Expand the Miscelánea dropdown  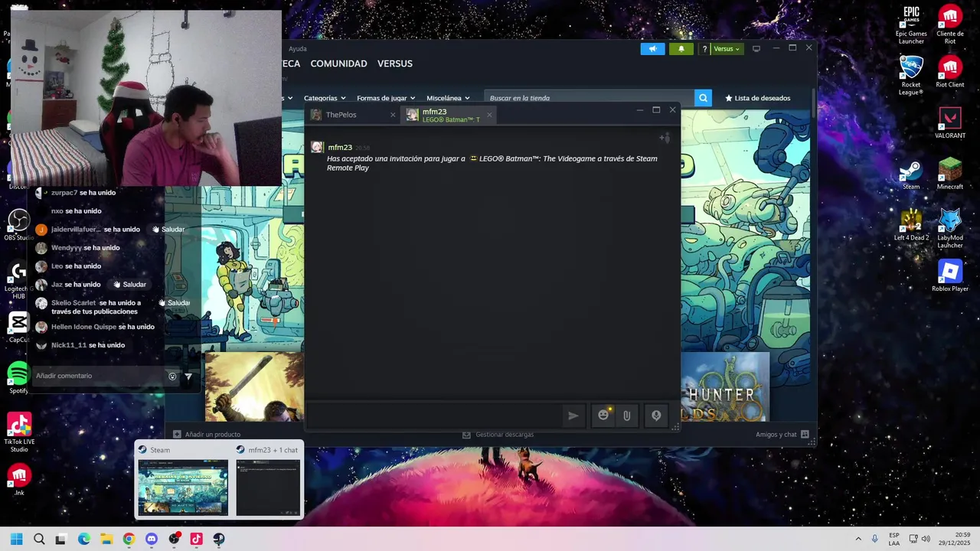tap(449, 98)
